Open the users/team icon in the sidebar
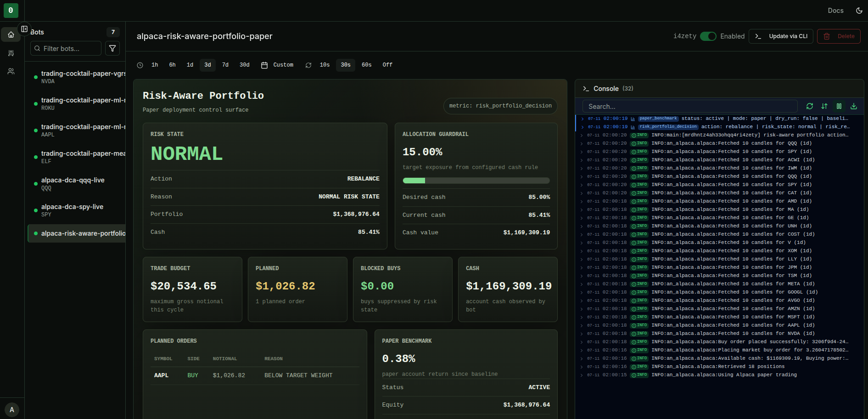868x419 pixels. pyautogui.click(x=11, y=71)
